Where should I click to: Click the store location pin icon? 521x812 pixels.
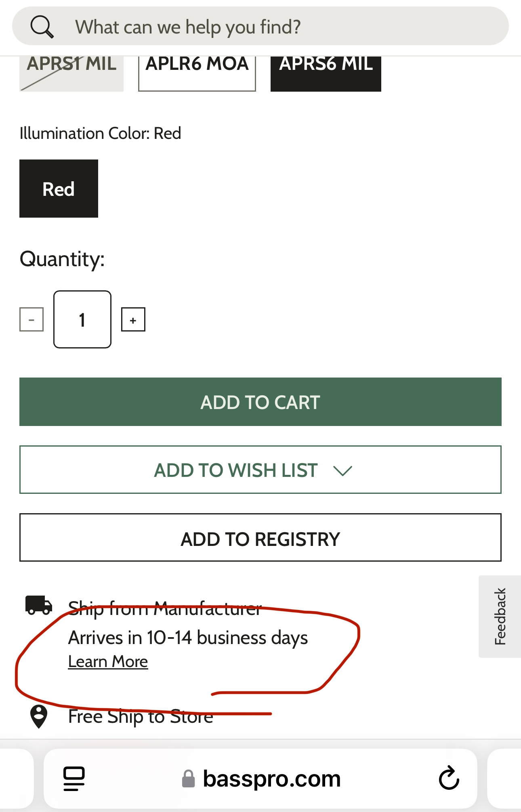coord(39,717)
